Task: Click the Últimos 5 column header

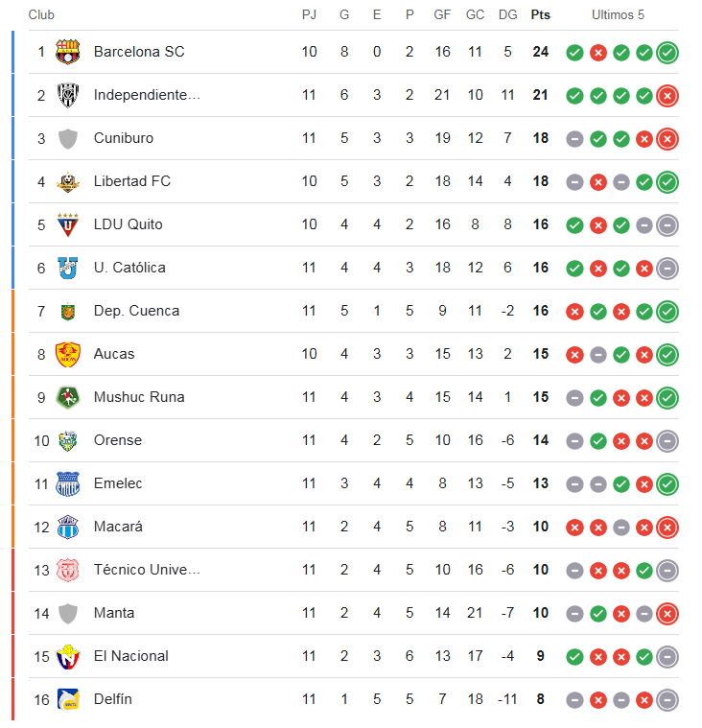Action: (x=618, y=14)
